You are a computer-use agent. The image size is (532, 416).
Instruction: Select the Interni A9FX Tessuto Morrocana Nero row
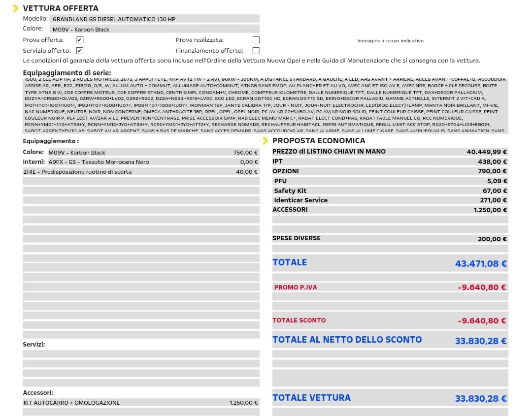(x=141, y=162)
